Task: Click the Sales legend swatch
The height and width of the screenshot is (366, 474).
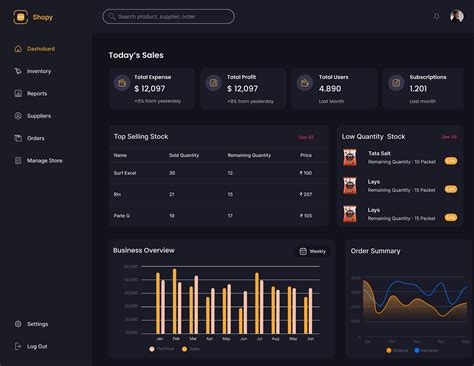Action: pos(184,349)
